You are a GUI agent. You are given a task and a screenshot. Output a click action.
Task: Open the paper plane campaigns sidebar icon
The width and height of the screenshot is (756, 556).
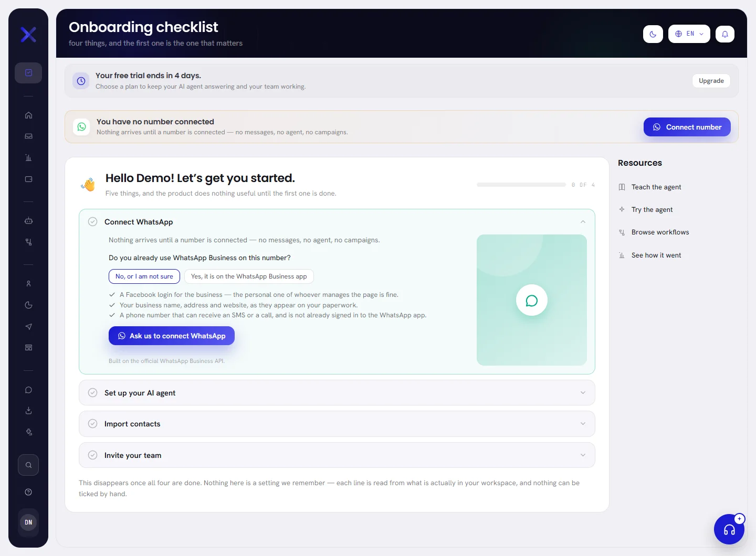[28, 327]
